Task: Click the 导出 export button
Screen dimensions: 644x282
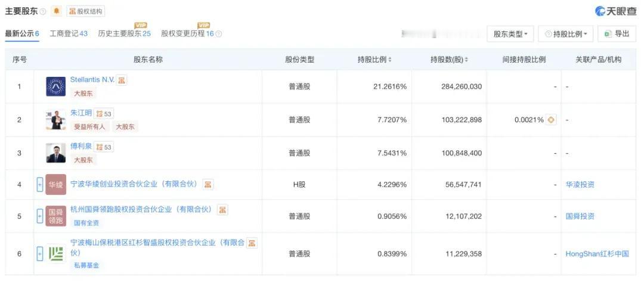Action: tap(617, 34)
